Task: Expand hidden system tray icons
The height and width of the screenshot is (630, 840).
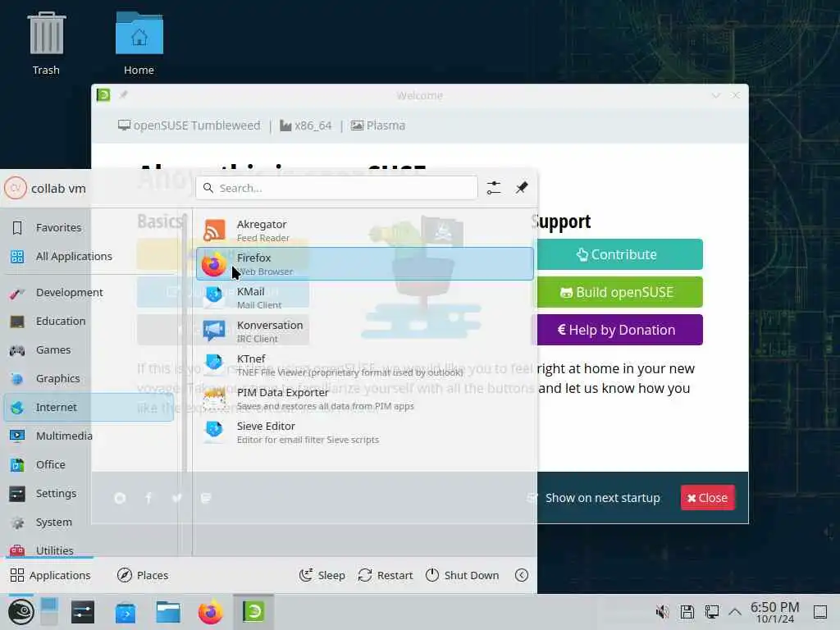Action: 735,612
